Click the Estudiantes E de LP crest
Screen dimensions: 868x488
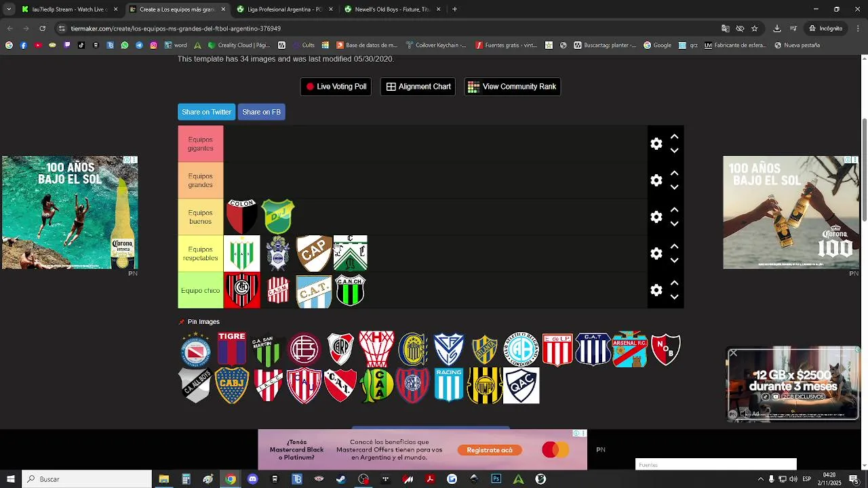click(x=557, y=350)
